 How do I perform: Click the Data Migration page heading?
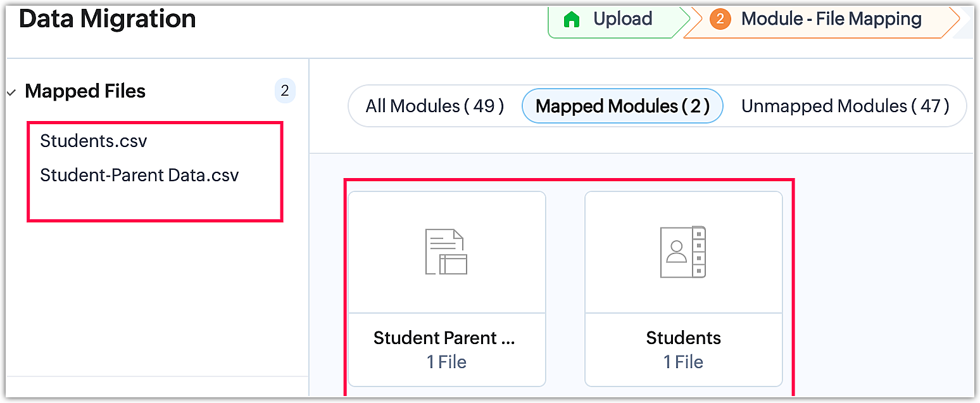(x=108, y=19)
